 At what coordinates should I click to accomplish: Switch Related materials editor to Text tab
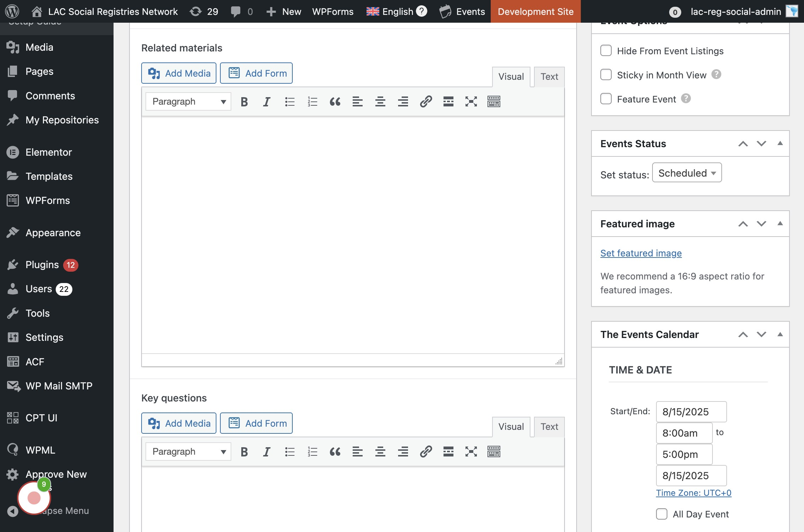(549, 77)
